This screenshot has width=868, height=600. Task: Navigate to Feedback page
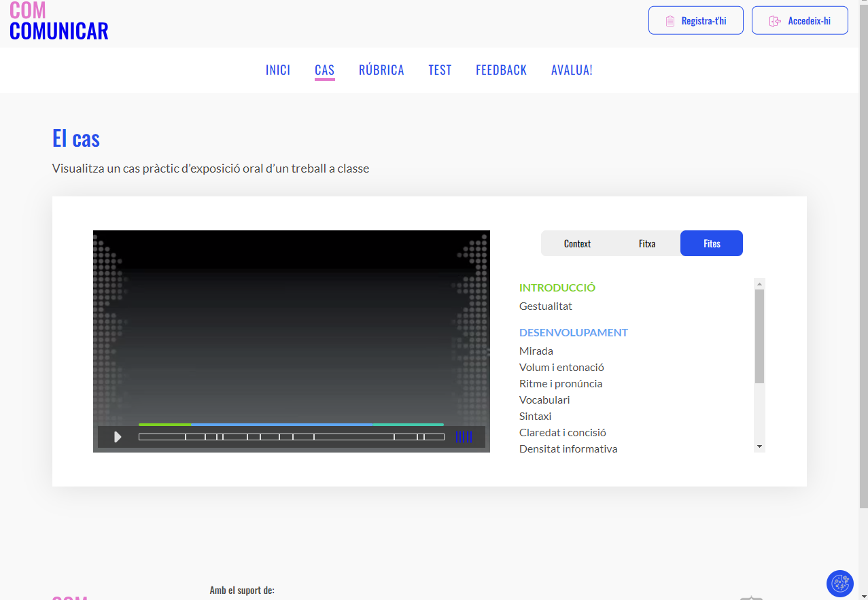(x=501, y=70)
